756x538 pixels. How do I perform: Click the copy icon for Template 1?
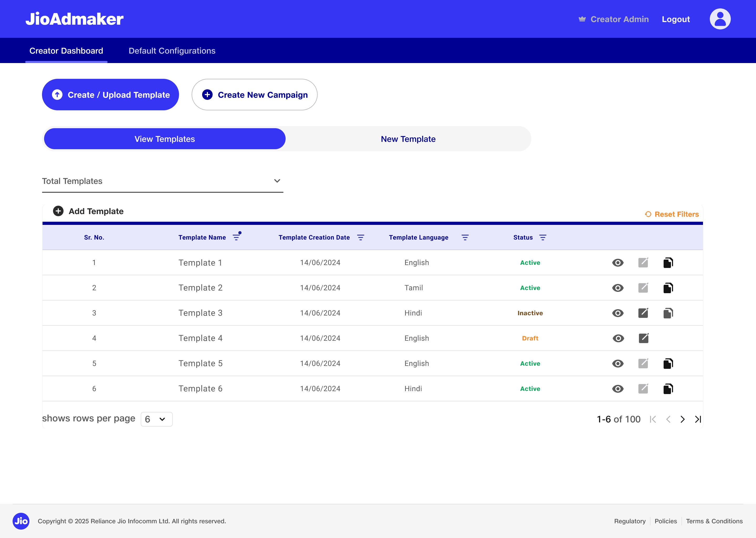668,263
